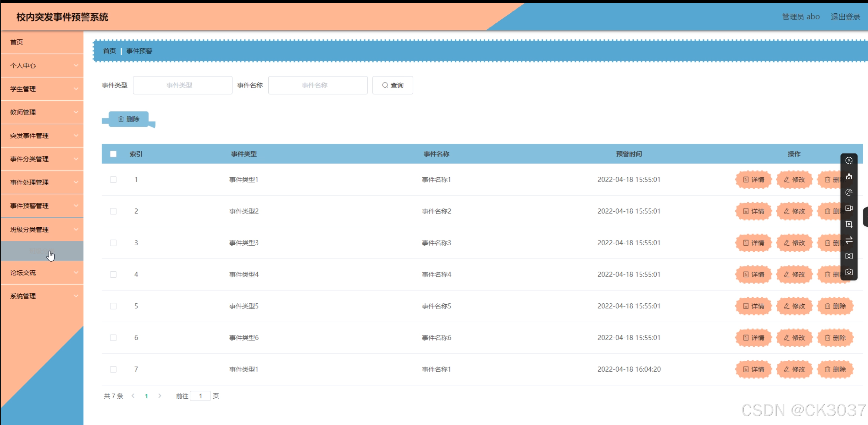Check the checkbox for row 3
The width and height of the screenshot is (868, 425).
click(113, 243)
